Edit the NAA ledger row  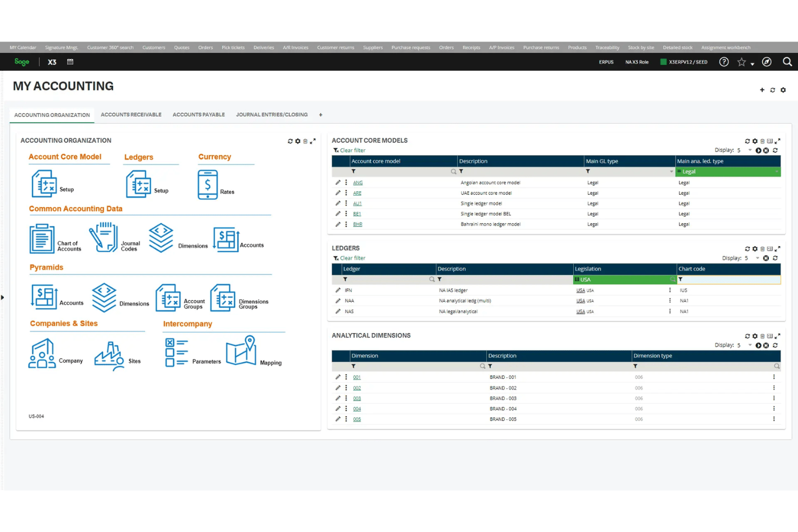tap(338, 301)
